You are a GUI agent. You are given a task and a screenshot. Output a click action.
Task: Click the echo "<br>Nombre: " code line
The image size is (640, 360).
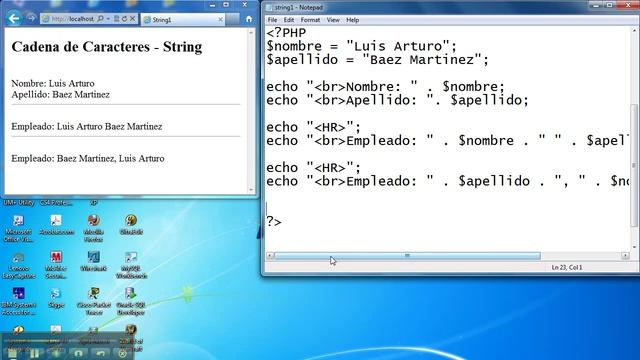point(385,87)
